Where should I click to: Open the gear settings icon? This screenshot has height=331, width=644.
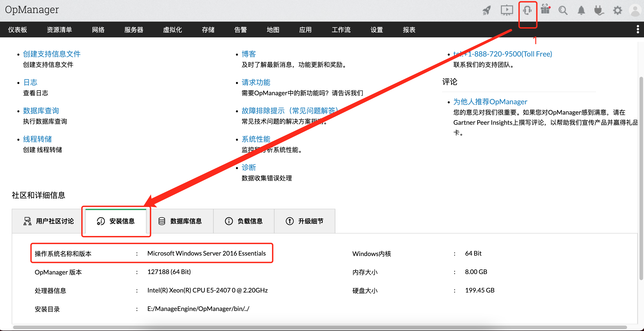[617, 11]
